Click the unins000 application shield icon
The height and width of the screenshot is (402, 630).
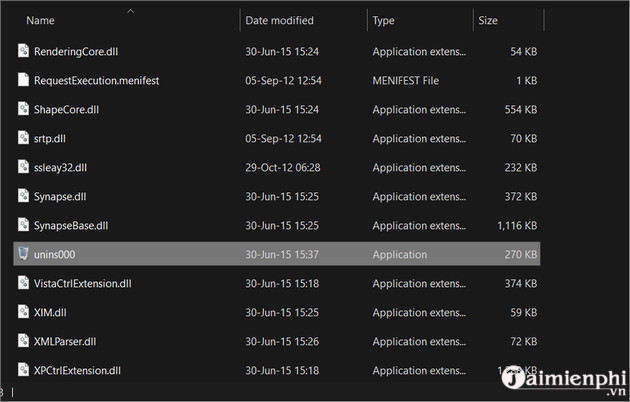coord(23,255)
